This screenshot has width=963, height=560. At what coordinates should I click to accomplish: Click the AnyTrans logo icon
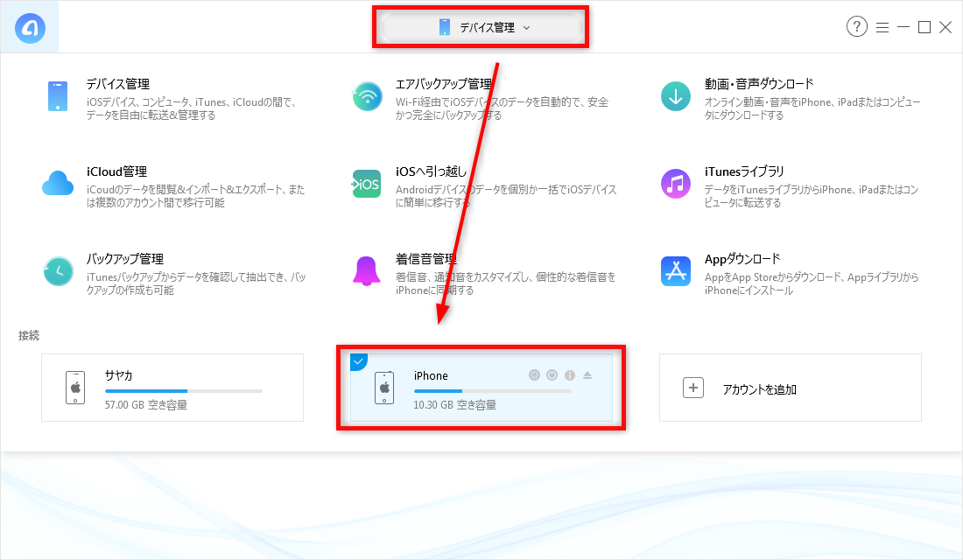pos(30,28)
